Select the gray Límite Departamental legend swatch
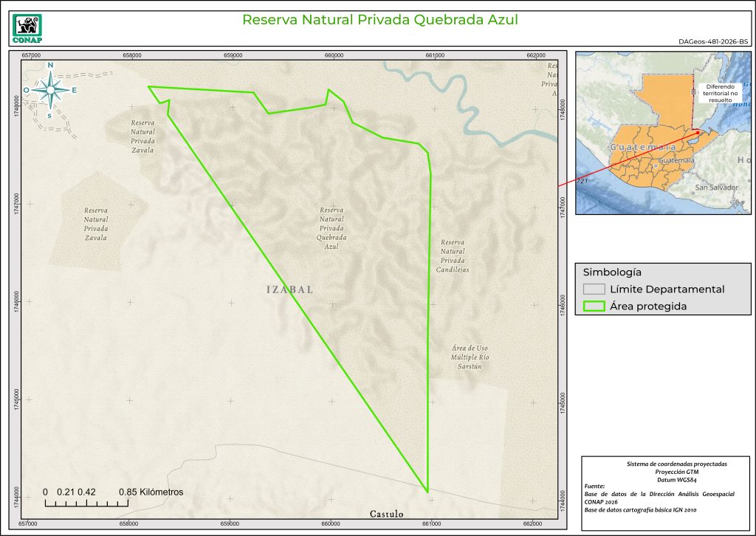The width and height of the screenshot is (756, 536). coord(594,289)
